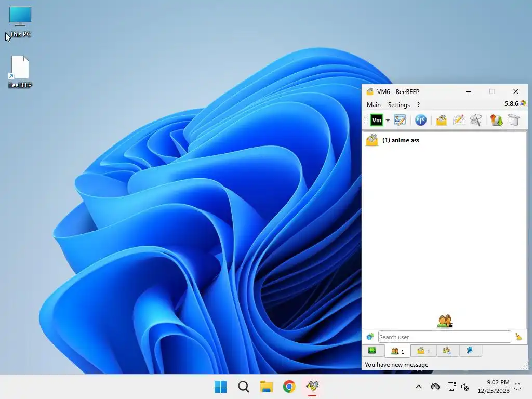Open the (1) anime ass chat entry
Viewport: 532px width, 399px height.
click(445, 140)
